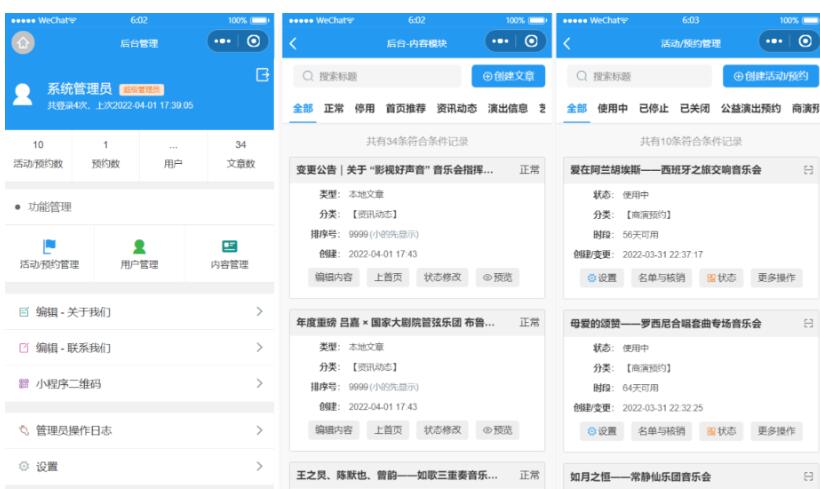This screenshot has height=489, width=820.
Task: Go back from 后台-内容模块 screen
Action: coord(293,43)
